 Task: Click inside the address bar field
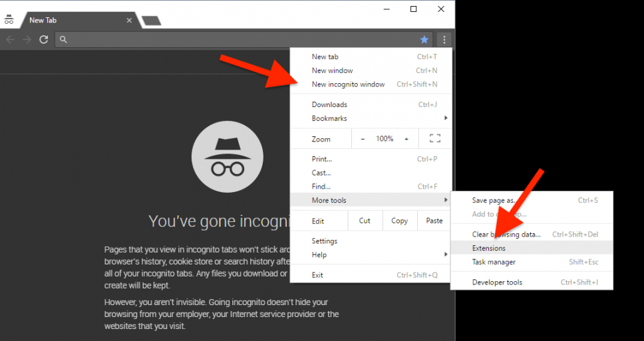point(240,40)
